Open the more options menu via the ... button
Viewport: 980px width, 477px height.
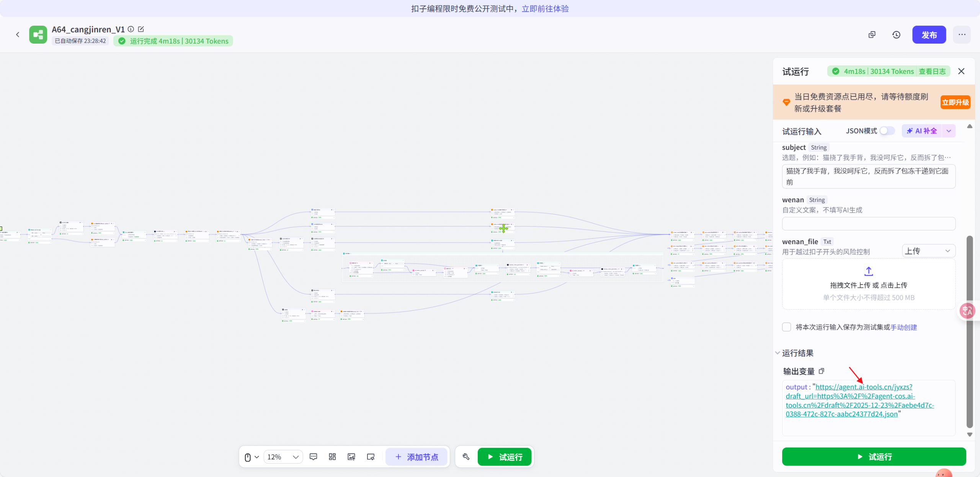(962, 34)
